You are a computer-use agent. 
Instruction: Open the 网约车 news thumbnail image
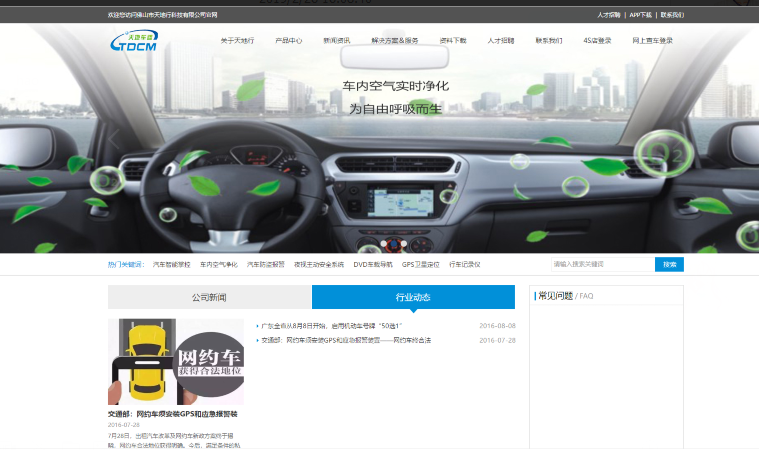point(176,361)
